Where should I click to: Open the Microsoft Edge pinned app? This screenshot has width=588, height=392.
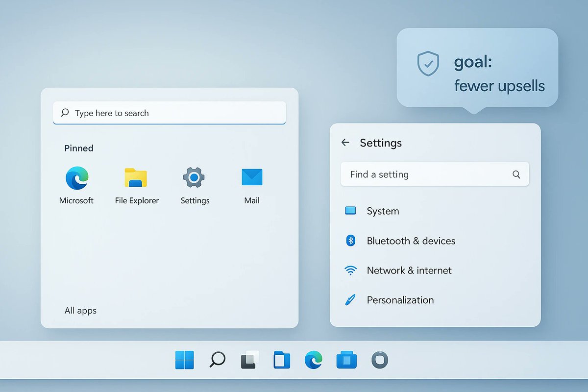click(77, 177)
